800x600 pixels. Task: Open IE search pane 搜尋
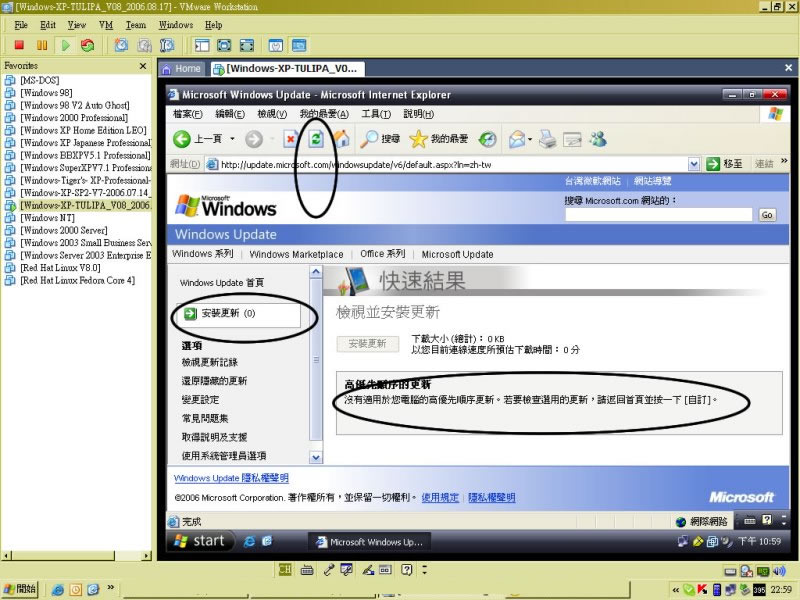(x=380, y=139)
